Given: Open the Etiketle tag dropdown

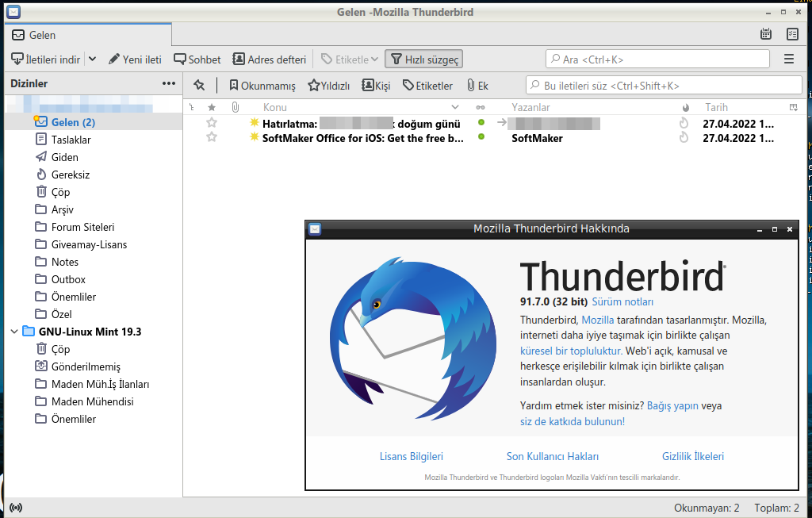Looking at the screenshot, I should click(350, 59).
